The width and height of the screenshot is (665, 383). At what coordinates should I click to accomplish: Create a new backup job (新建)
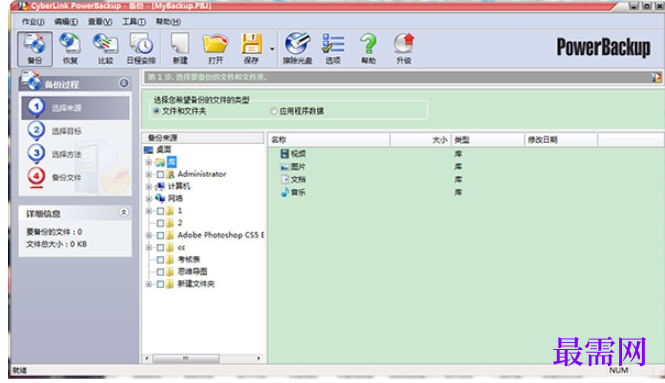click(x=180, y=48)
